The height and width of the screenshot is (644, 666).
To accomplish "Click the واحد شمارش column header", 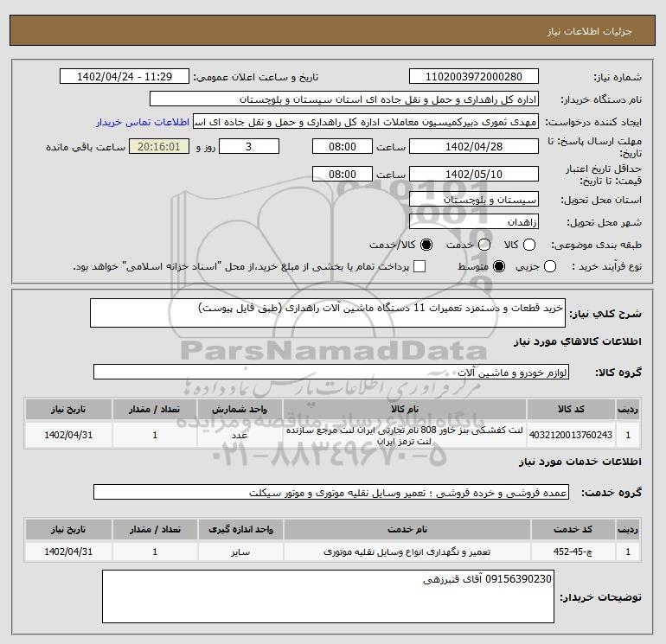I will tap(240, 409).
